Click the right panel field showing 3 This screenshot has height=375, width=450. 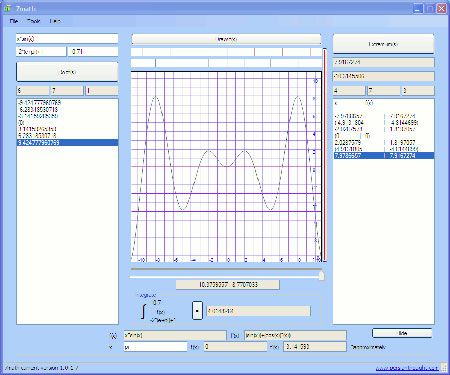point(418,90)
